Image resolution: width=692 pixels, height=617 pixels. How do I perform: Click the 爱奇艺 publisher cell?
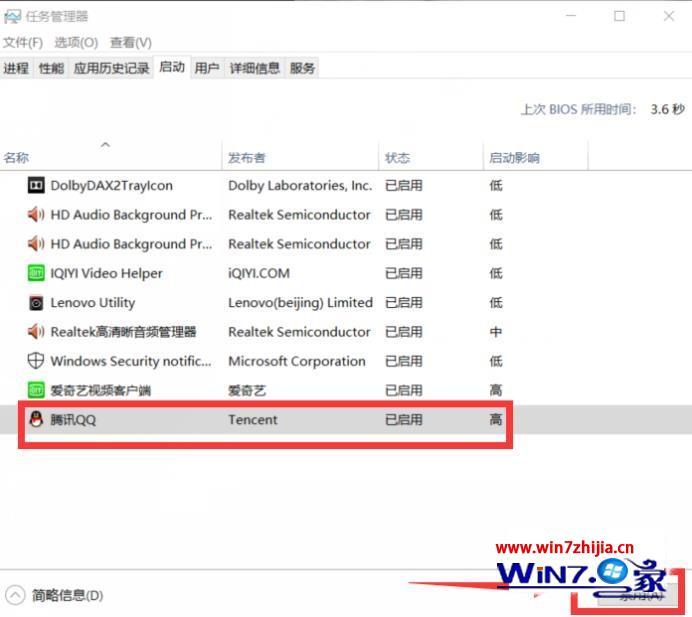[247, 391]
